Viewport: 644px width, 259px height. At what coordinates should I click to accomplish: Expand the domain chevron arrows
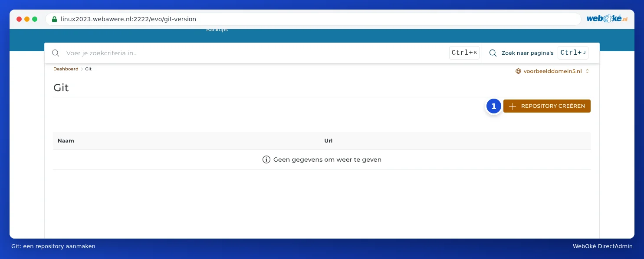(x=588, y=71)
